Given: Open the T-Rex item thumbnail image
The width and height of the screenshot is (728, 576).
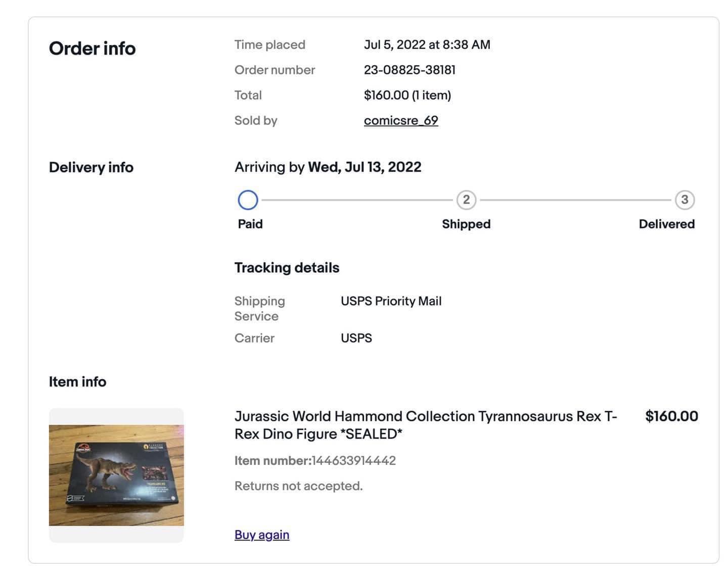Looking at the screenshot, I should pos(116,475).
